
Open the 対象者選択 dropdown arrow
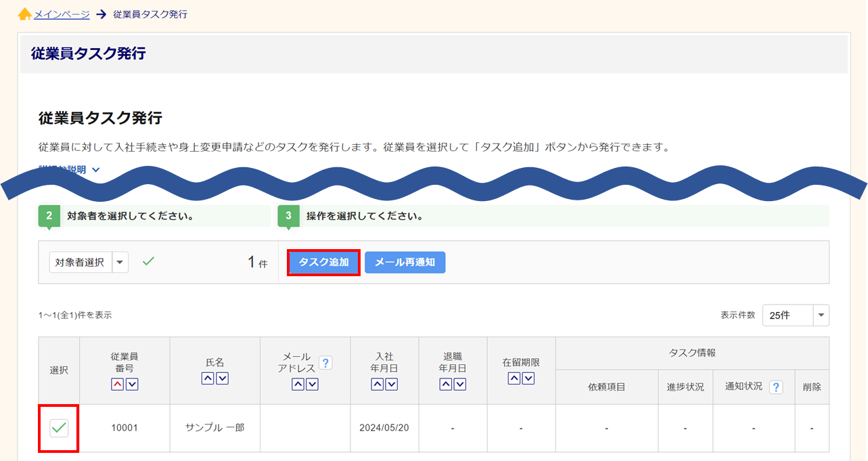click(120, 263)
